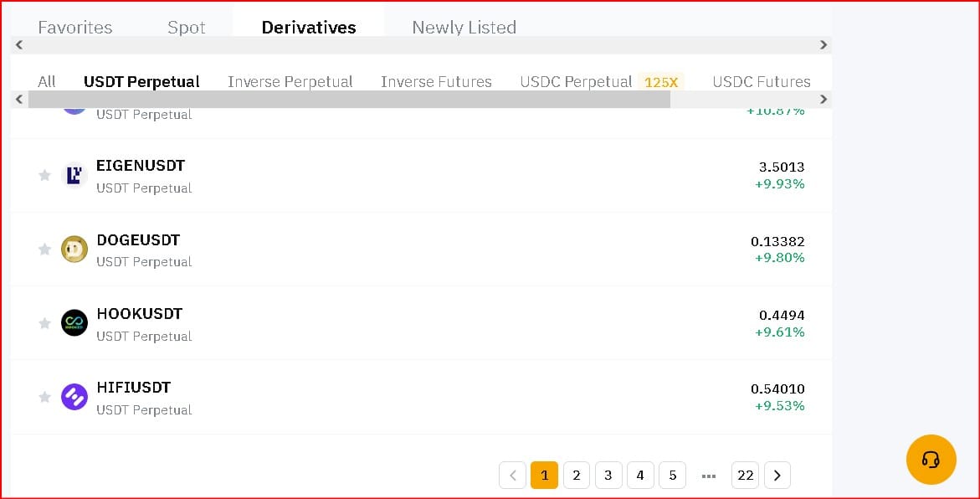
Task: Open DOGEUSDT contract name
Action: tap(138, 240)
